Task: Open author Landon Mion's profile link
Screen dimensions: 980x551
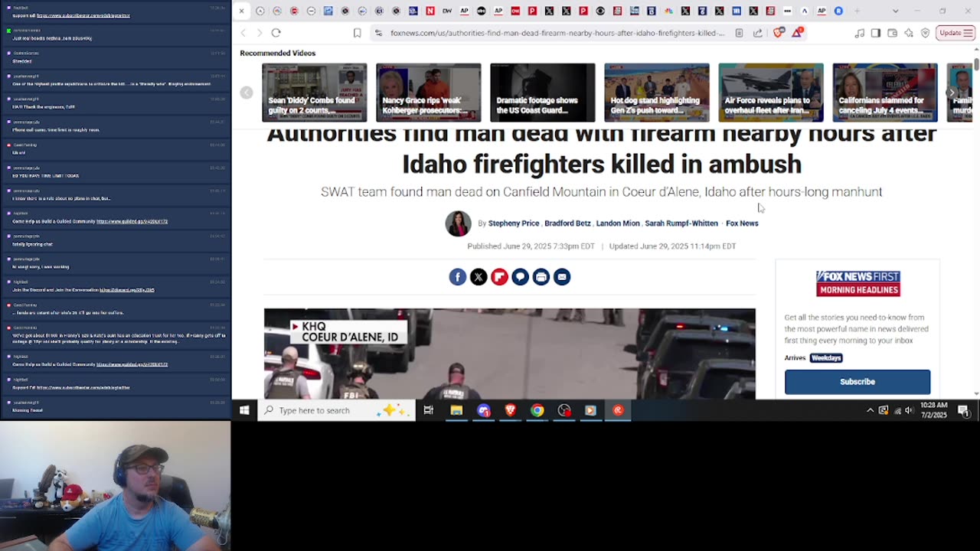Action: coord(618,223)
